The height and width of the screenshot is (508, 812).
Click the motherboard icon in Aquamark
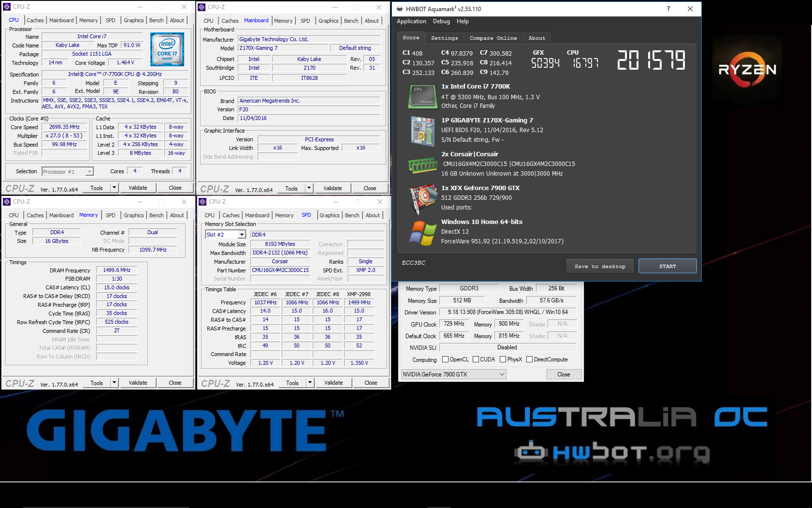[423, 131]
